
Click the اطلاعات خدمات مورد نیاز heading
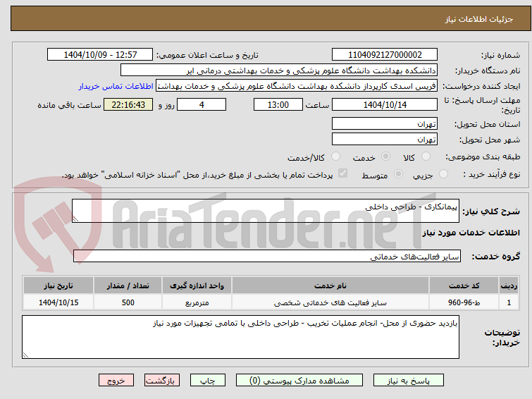pyautogui.click(x=471, y=233)
